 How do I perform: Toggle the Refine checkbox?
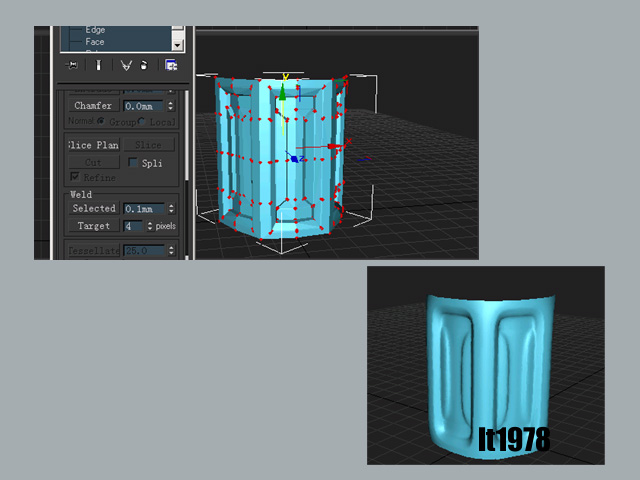click(x=75, y=177)
